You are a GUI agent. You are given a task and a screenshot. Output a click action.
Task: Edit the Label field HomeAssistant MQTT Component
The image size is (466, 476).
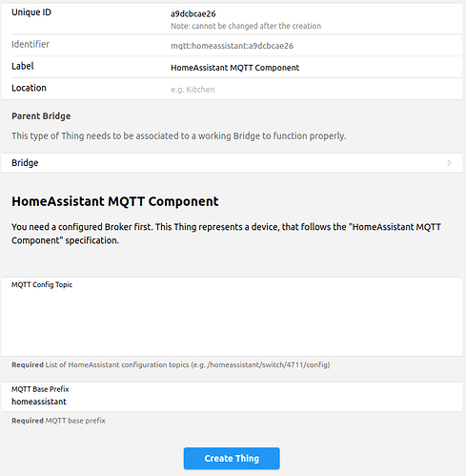point(234,68)
